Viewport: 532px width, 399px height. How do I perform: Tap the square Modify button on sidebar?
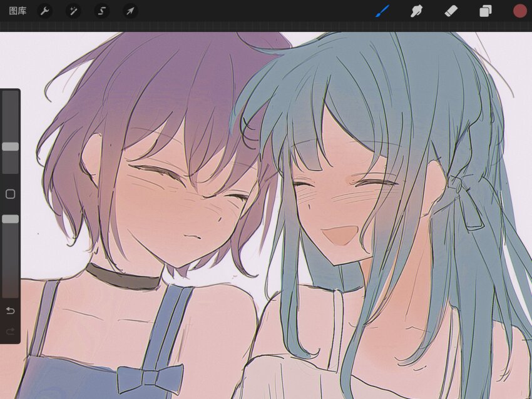[10, 194]
